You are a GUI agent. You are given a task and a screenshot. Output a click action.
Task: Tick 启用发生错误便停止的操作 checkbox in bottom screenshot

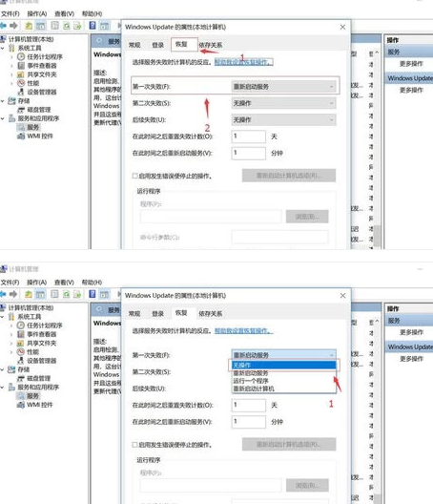pyautogui.click(x=134, y=445)
